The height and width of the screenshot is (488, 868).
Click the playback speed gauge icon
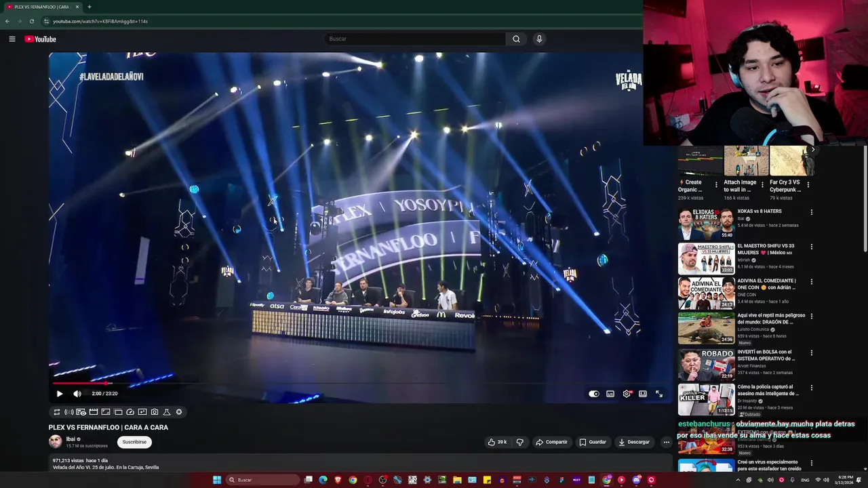pos(130,412)
